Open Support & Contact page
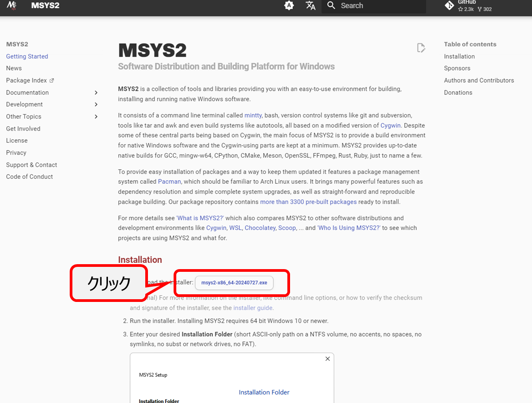Viewport: 532px width, 403px height. tap(31, 165)
